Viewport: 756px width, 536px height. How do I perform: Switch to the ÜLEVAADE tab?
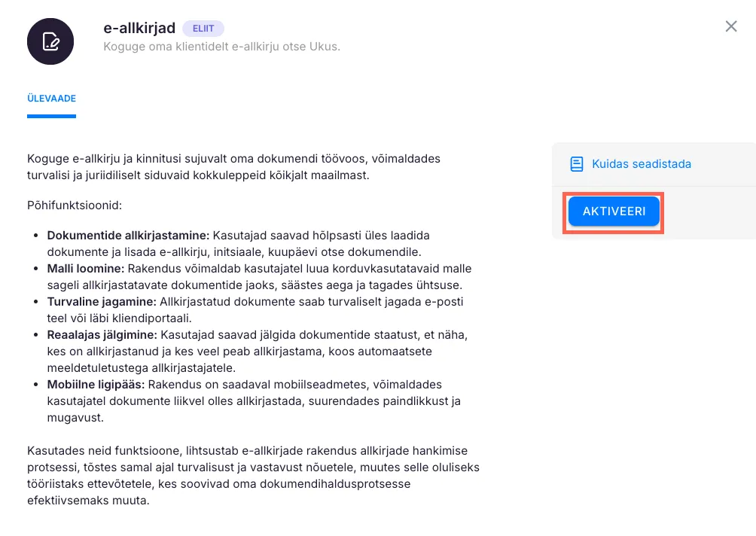coord(51,99)
